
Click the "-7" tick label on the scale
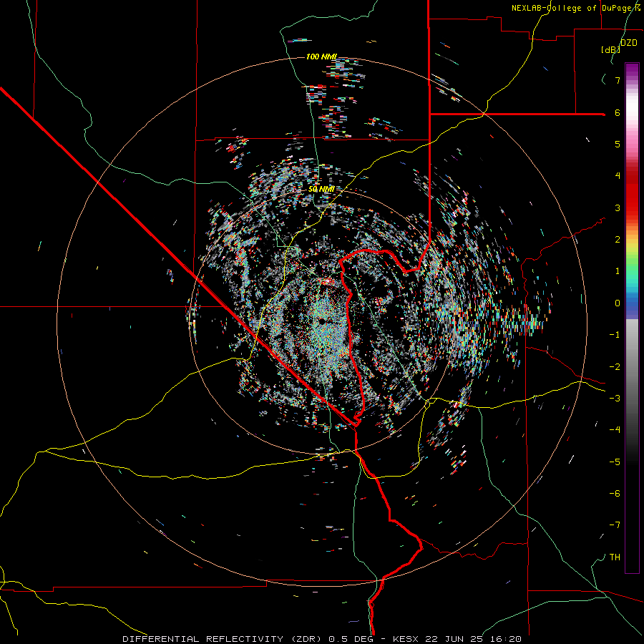(x=615, y=525)
